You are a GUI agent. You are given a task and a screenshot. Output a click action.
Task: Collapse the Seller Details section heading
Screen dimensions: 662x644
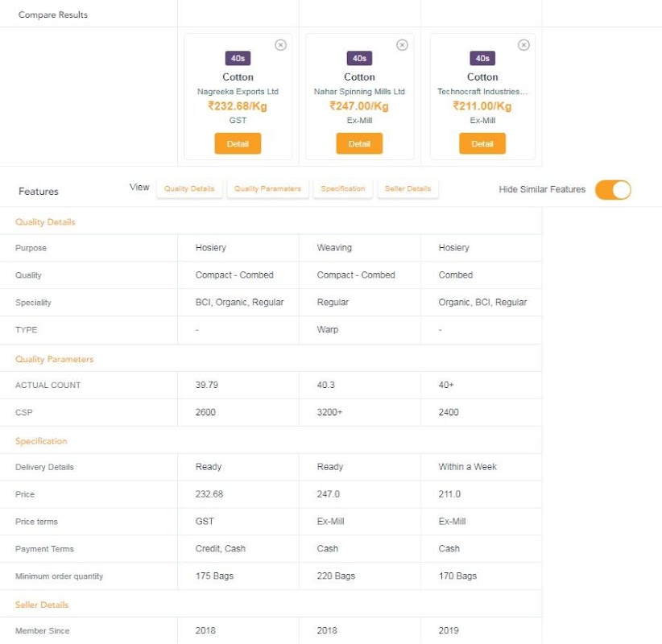(42, 605)
